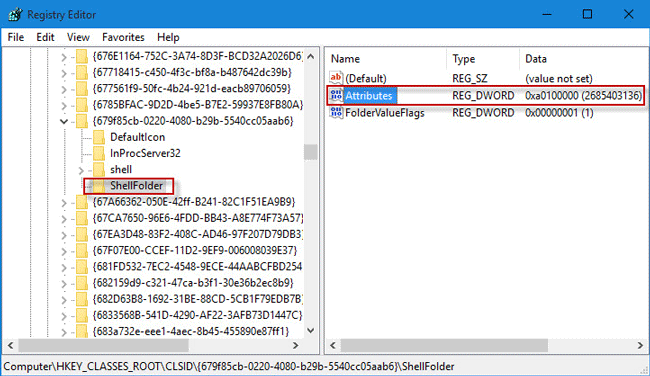Click folder icon of {6785BFAC-9D2D-4be5-B7E2-59937E8FB80A}
650x376 pixels.
(x=82, y=104)
